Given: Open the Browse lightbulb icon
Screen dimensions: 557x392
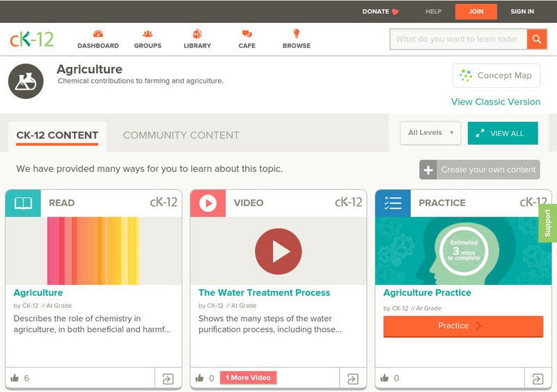Looking at the screenshot, I should click(297, 33).
